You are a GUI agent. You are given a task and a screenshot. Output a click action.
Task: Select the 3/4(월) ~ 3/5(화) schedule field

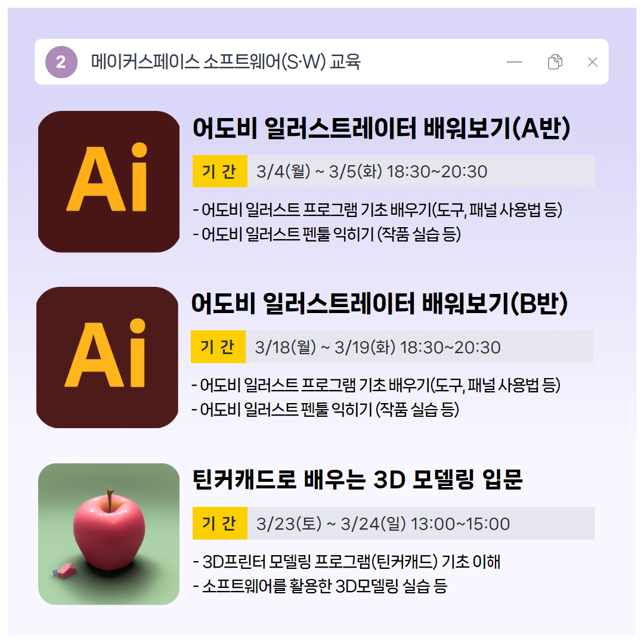421,171
